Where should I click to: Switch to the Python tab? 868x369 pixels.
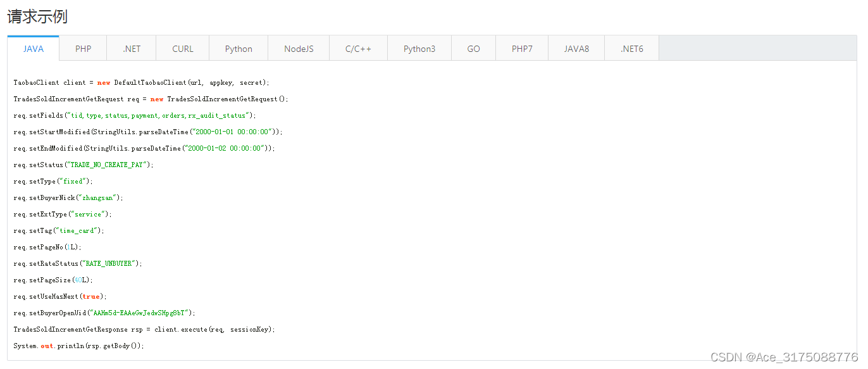[239, 49]
